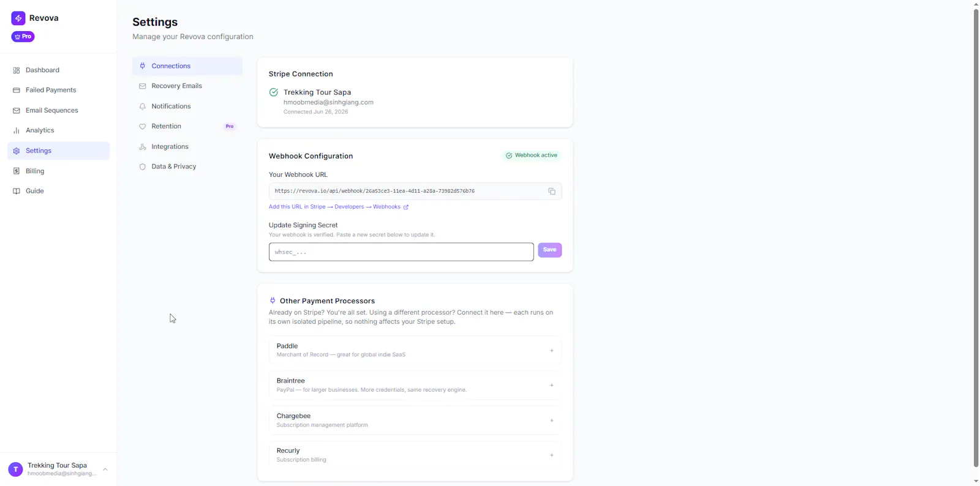Click the Guide book icon
This screenshot has height=486, width=980.
tap(17, 191)
